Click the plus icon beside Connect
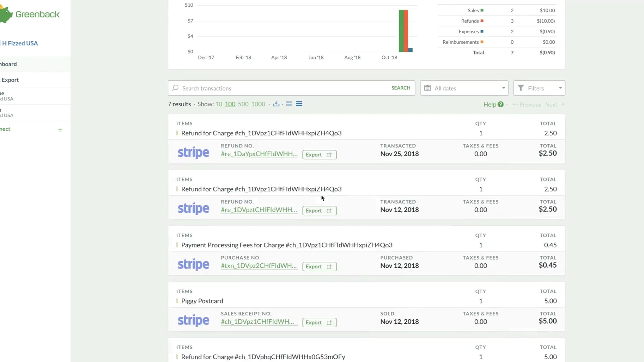 pyautogui.click(x=60, y=130)
